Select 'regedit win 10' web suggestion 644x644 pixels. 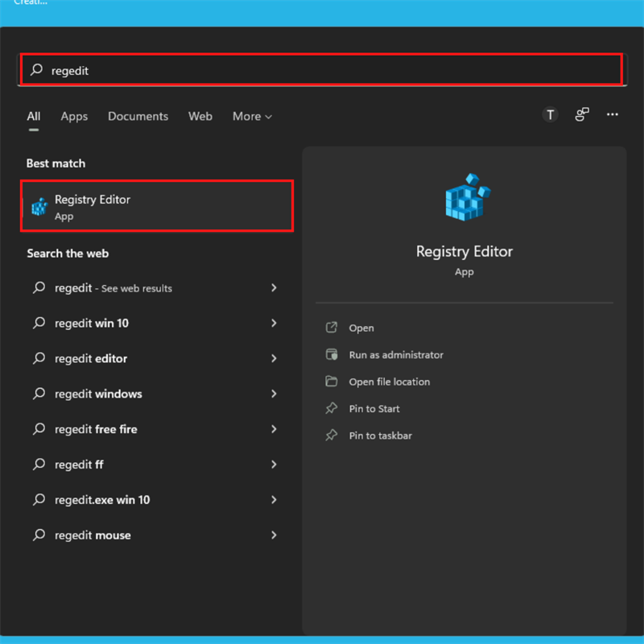(157, 324)
